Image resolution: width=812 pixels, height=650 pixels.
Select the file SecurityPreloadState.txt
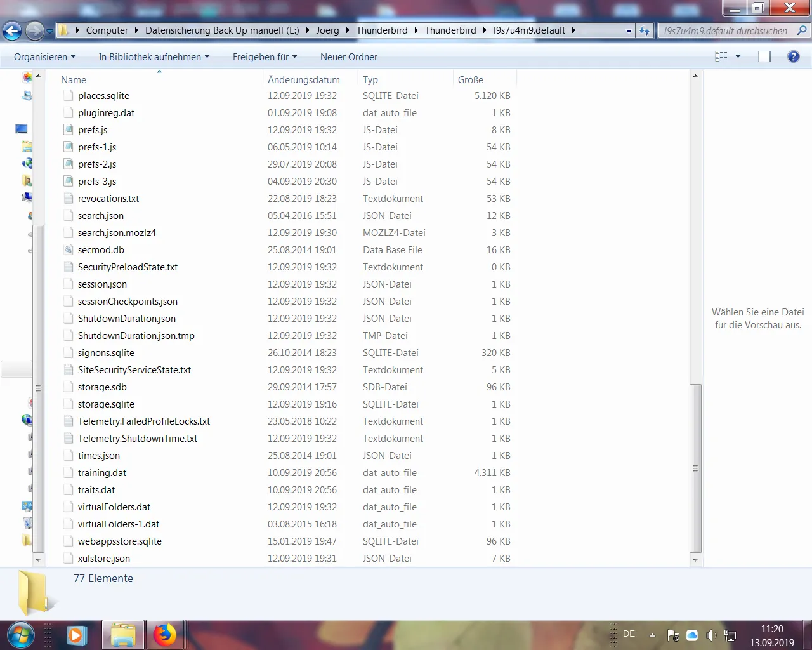[128, 267]
